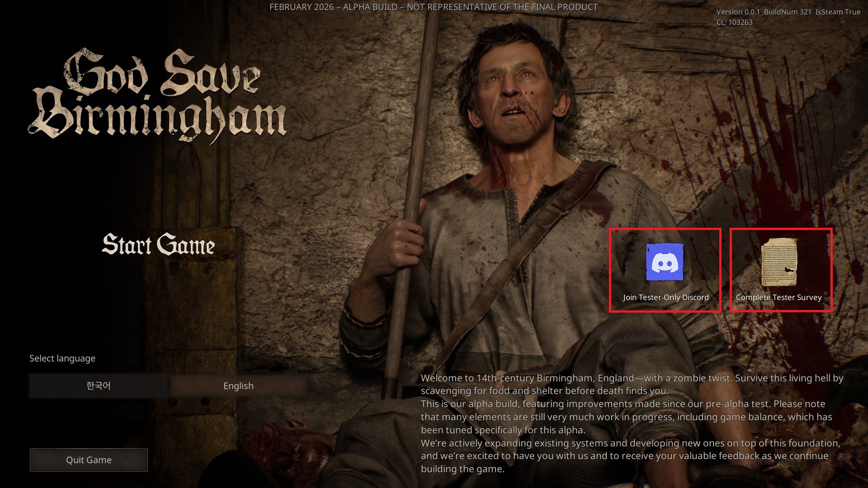Click the Join Tester-Only Discord label
The height and width of the screenshot is (488, 868).
click(665, 297)
